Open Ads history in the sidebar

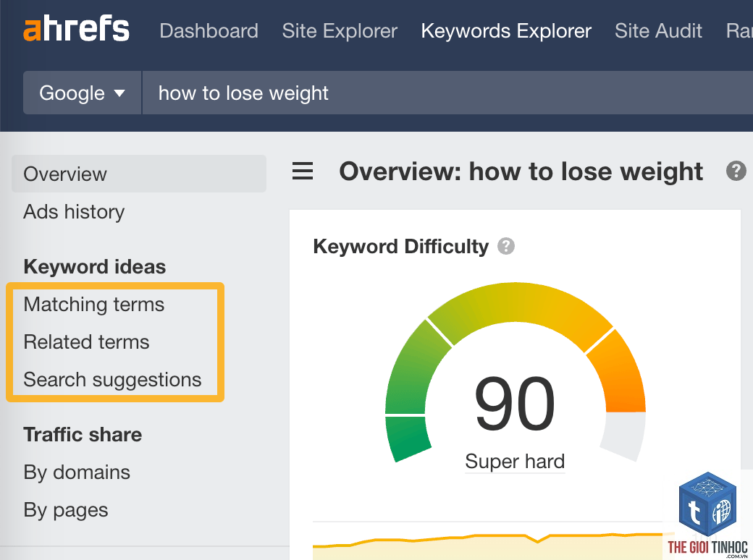(74, 211)
